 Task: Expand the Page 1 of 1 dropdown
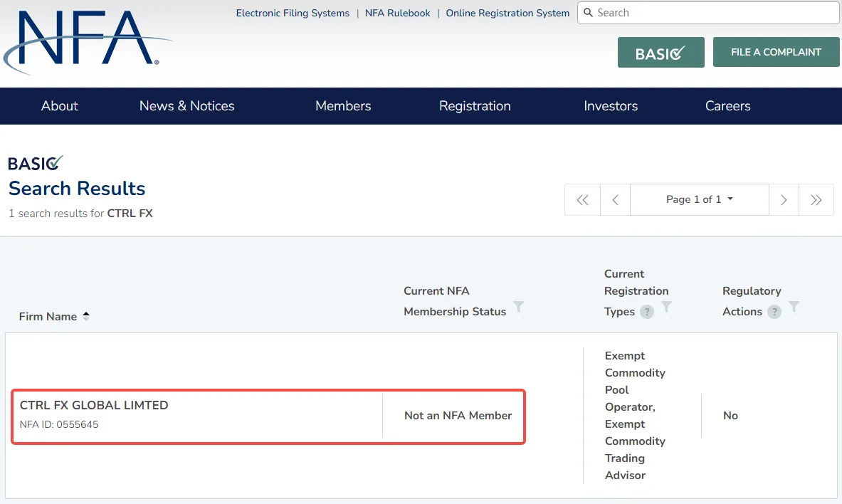click(x=700, y=199)
